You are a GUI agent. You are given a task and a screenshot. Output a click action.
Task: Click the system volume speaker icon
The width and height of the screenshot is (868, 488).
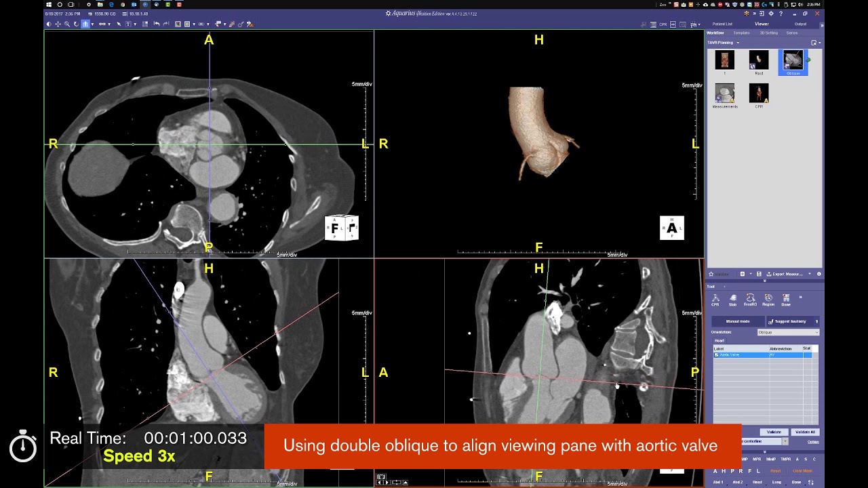pos(800,5)
